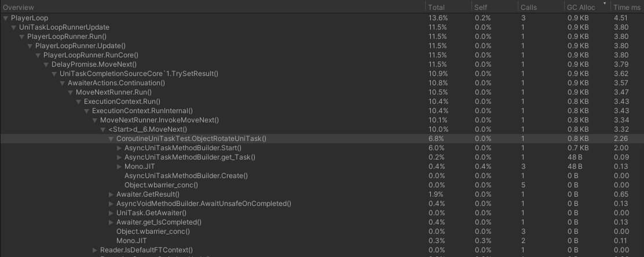This screenshot has width=644, height=257.
Task: Expand the UniTask.GetAwaiter() node
Action: tap(112, 213)
